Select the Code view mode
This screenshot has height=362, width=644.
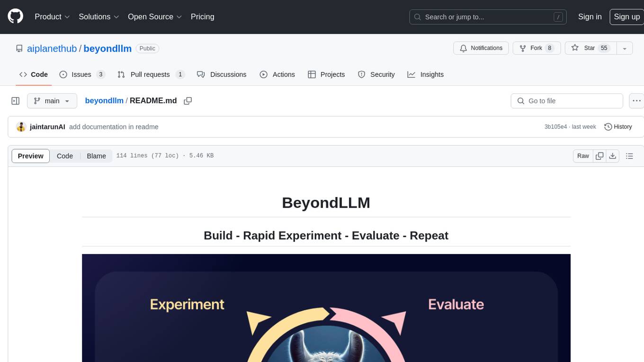[x=65, y=156]
